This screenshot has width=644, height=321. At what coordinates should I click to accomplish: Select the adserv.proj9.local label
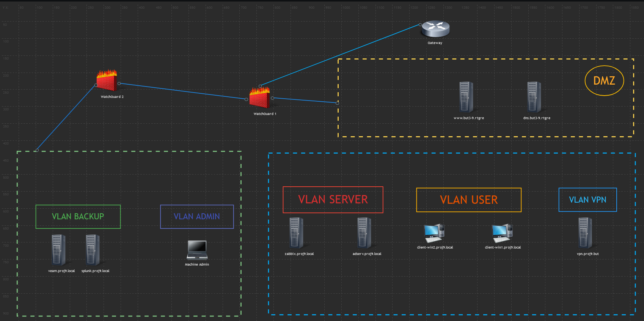click(367, 254)
